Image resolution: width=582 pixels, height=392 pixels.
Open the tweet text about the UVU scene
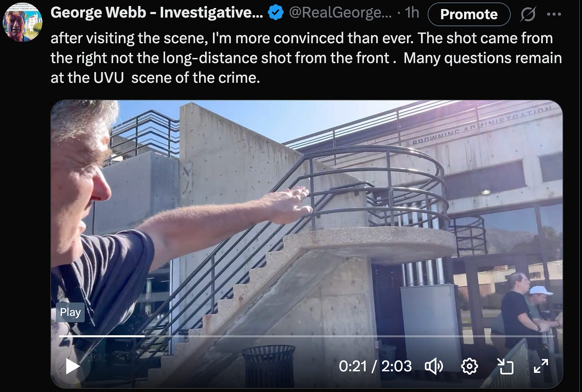point(306,58)
